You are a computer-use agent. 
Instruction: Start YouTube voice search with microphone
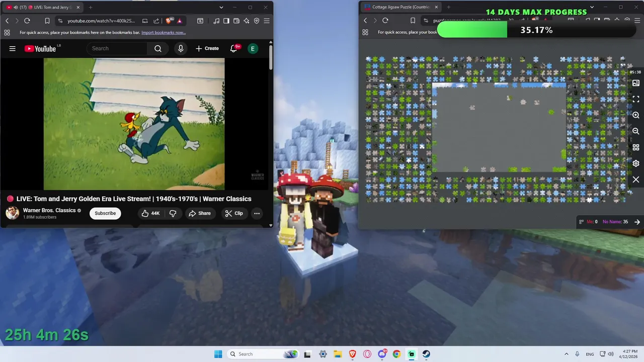(181, 49)
